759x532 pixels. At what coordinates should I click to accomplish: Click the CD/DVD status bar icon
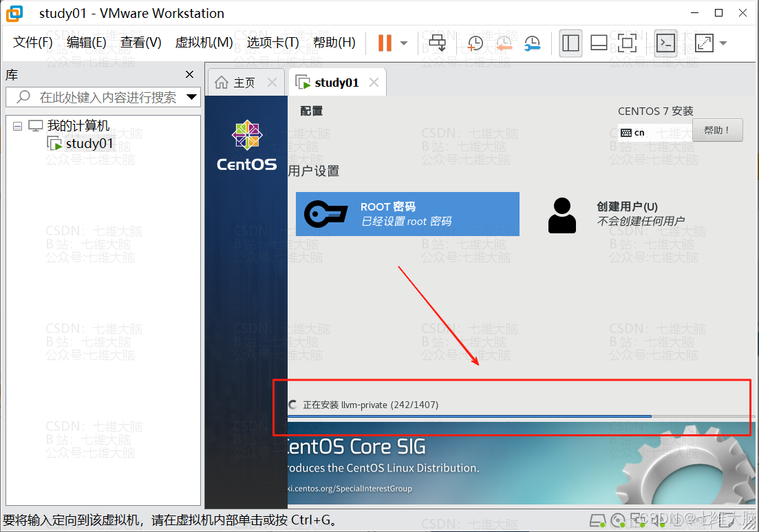(x=618, y=521)
